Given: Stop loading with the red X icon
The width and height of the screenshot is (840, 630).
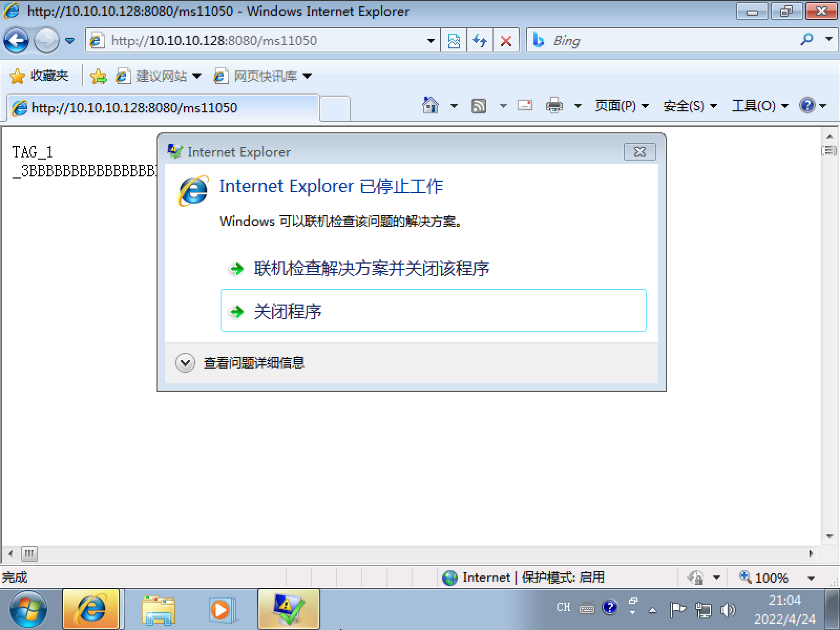Looking at the screenshot, I should (x=506, y=41).
